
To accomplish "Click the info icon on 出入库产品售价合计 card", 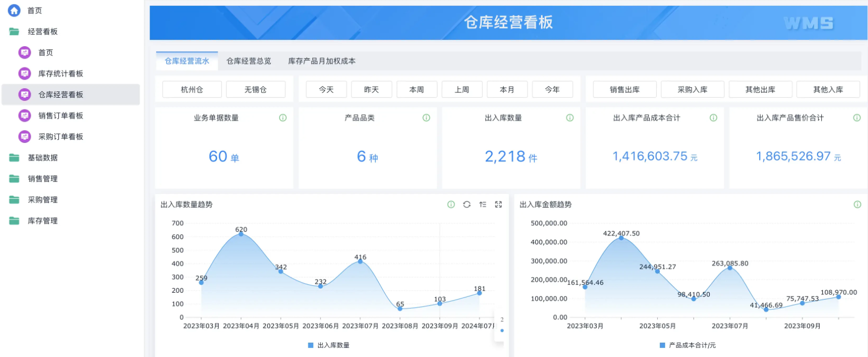I will click(857, 118).
